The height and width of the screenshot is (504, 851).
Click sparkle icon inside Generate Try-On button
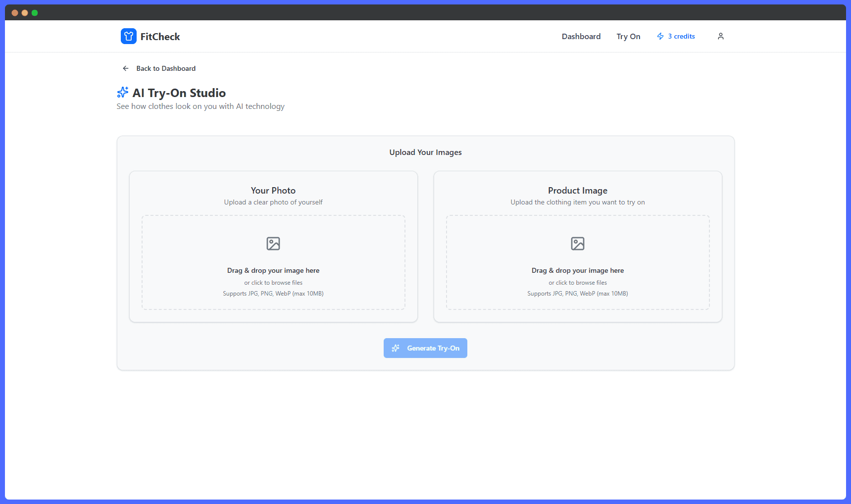coord(396,348)
